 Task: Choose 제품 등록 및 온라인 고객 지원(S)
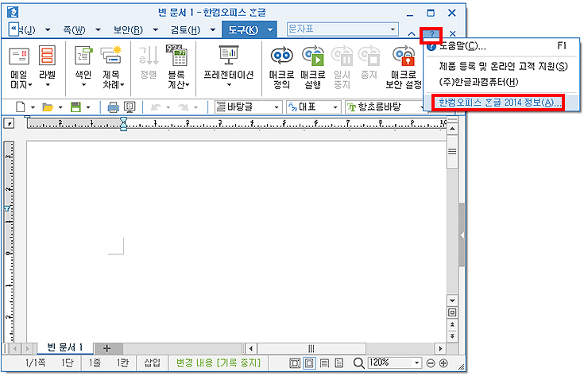502,67
